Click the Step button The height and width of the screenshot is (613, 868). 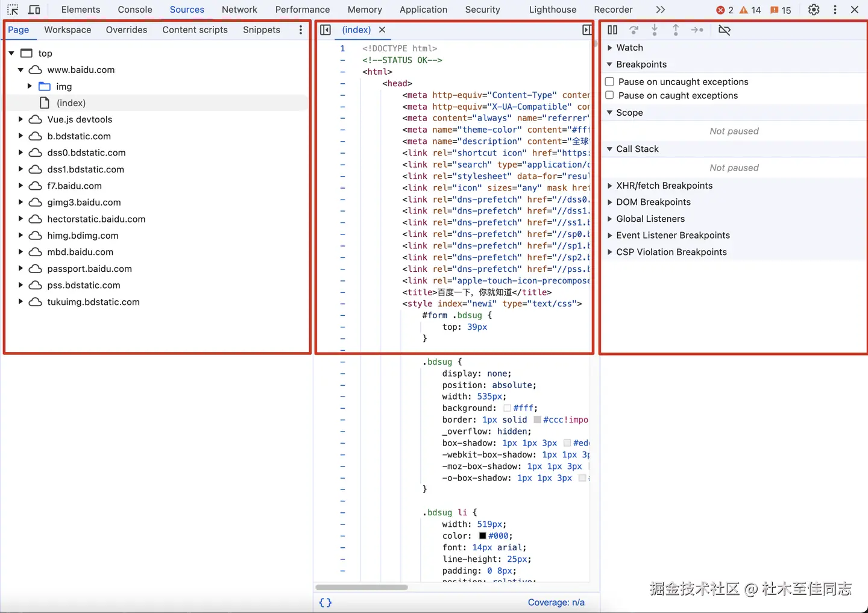coord(697,30)
